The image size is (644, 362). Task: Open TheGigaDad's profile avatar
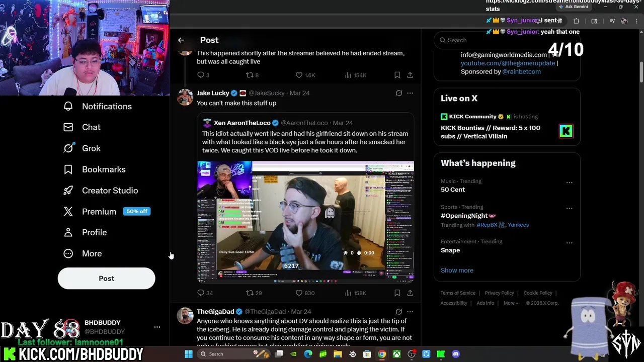(x=185, y=316)
